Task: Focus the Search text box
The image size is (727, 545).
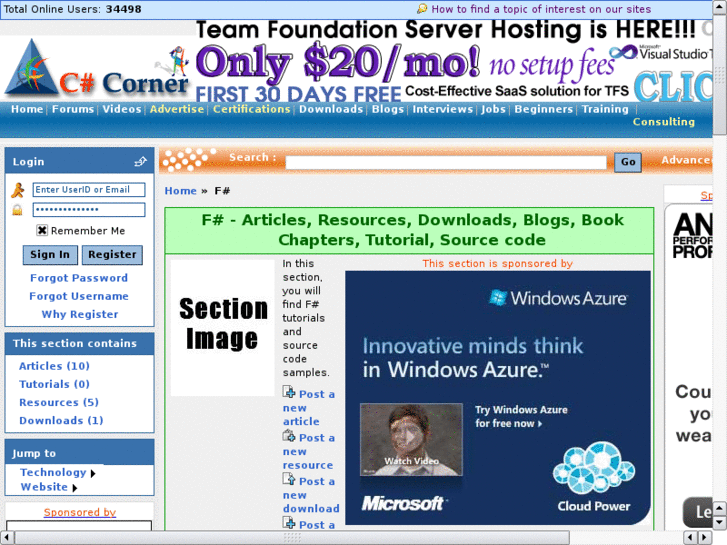Action: (446, 162)
